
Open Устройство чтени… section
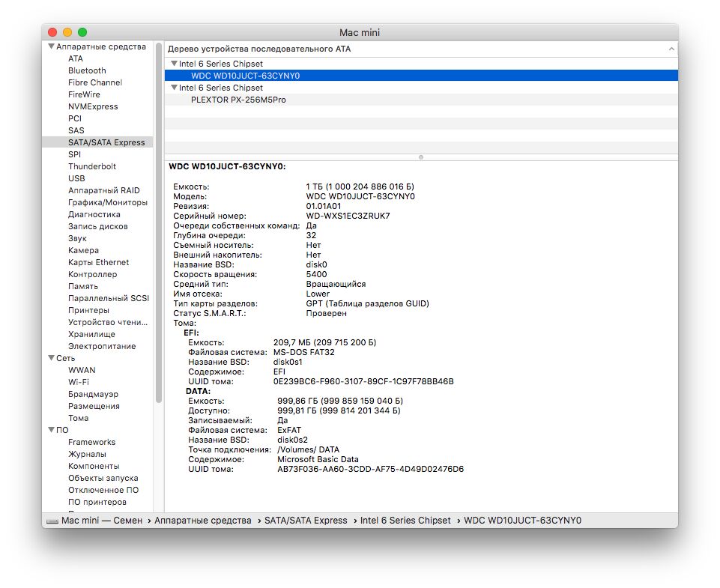coord(108,322)
